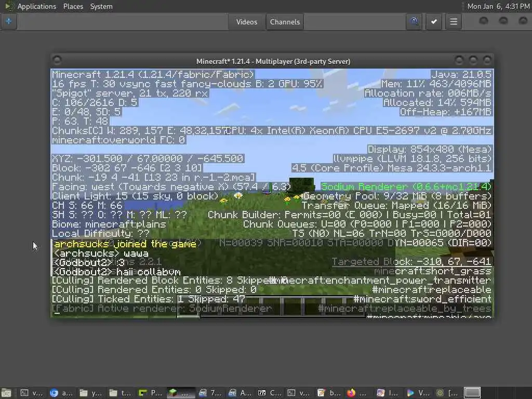This screenshot has width=532, height=399.
Task: Click the 'Biome: minecraft:plains' debug line
Action: point(109,224)
